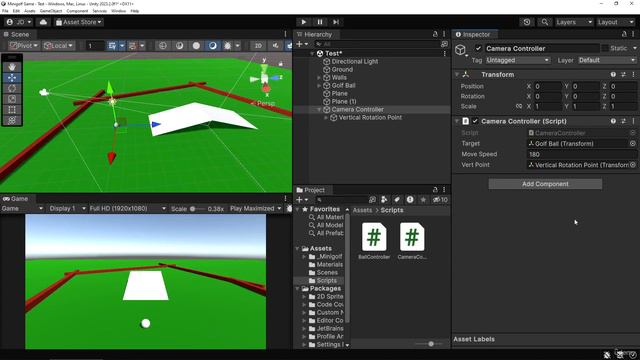Open the GameObject menu
Image resolution: width=640 pixels, height=360 pixels.
(x=51, y=11)
